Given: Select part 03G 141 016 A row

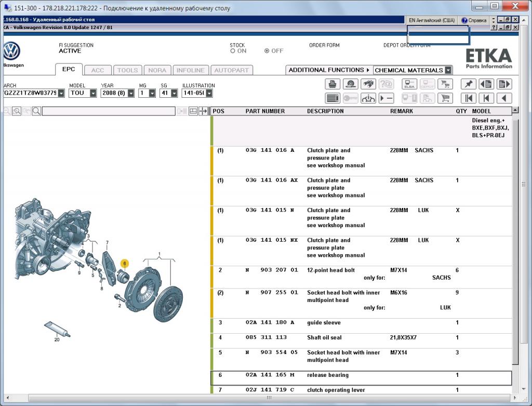Looking at the screenshot, I should (361, 161).
